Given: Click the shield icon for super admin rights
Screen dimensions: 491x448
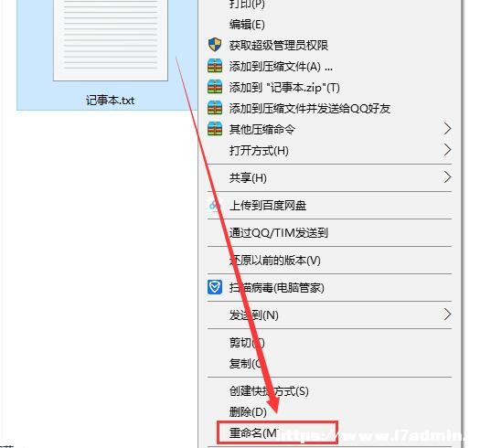Looking at the screenshot, I should coord(215,45).
